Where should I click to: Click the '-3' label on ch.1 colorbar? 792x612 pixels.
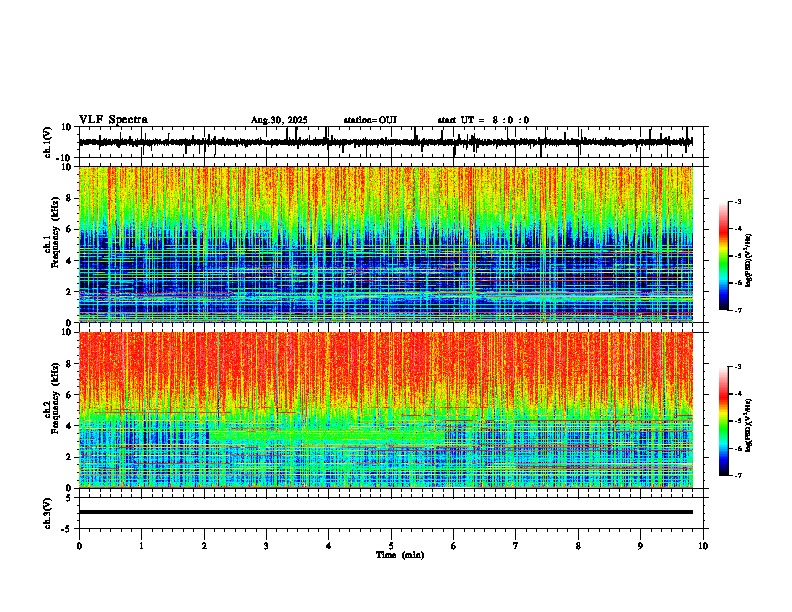pyautogui.click(x=737, y=202)
